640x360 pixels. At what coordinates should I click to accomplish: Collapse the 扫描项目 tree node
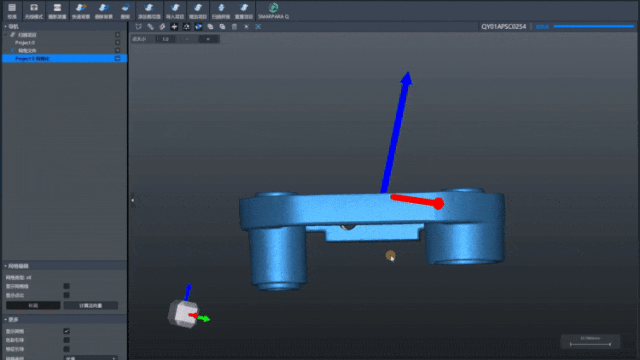pos(6,35)
